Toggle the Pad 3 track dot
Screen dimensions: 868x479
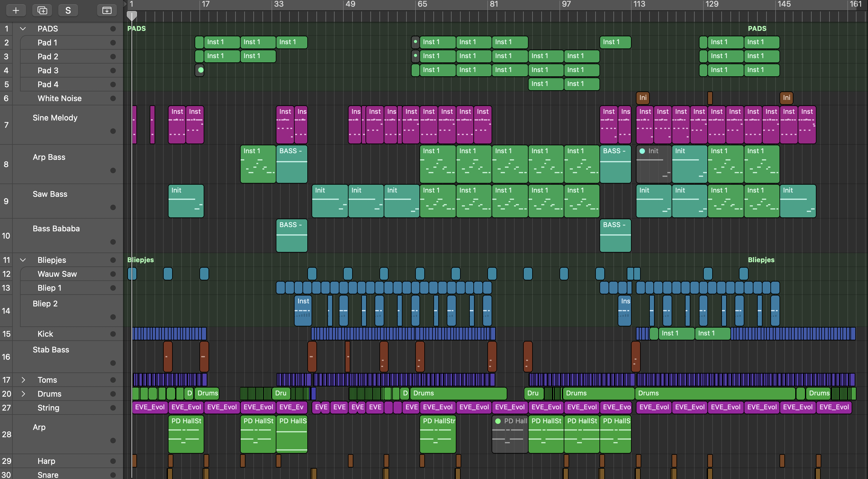pyautogui.click(x=113, y=70)
